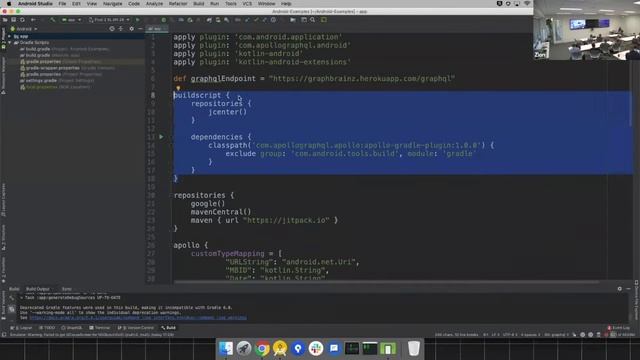
Task: Click the green Run app button
Action: pos(138,20)
